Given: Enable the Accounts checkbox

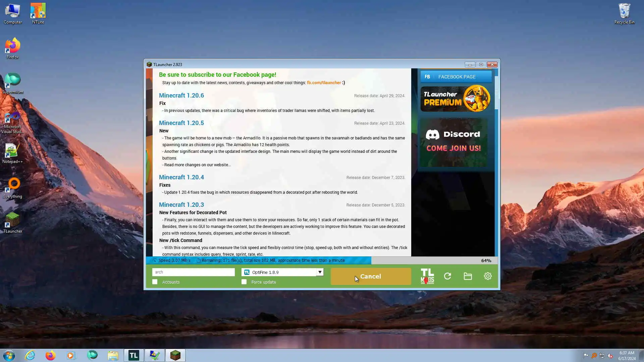Looking at the screenshot, I should coord(155,282).
